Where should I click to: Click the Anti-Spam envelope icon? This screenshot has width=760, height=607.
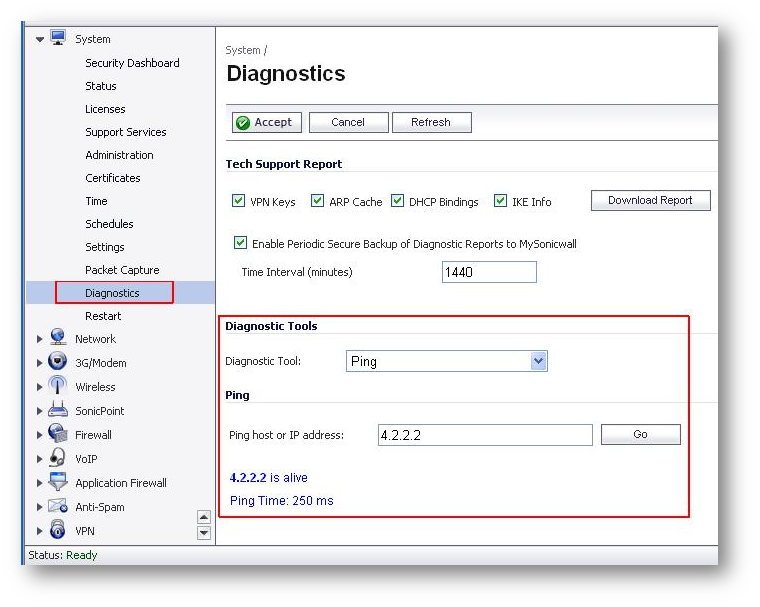(57, 506)
